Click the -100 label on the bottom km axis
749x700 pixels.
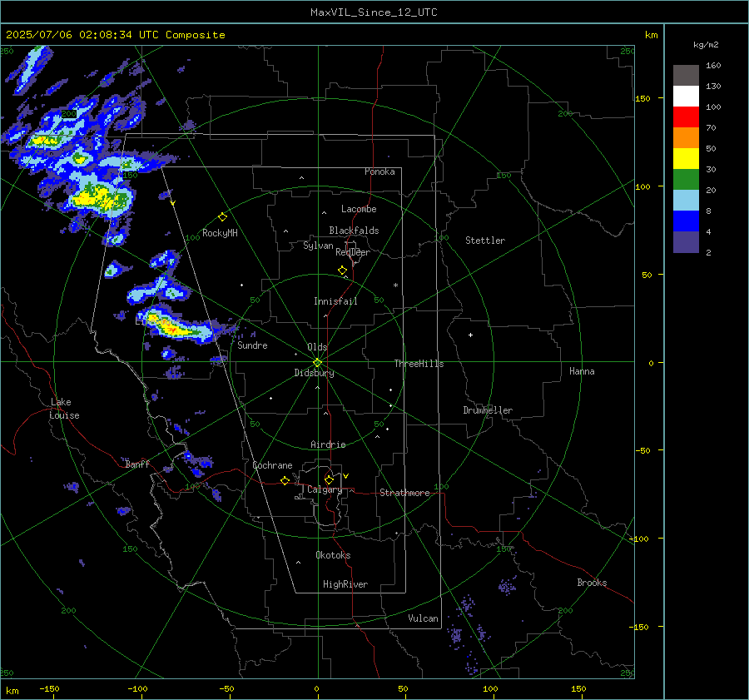point(137,688)
